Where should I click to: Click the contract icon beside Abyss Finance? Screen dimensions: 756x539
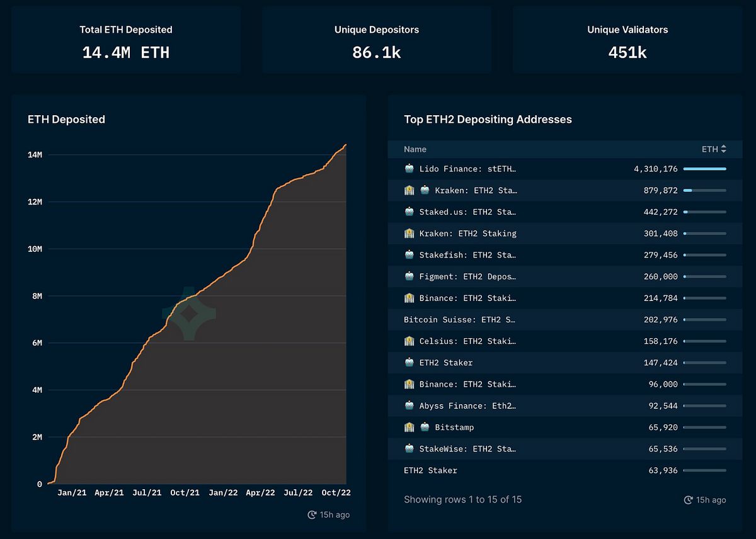point(409,406)
